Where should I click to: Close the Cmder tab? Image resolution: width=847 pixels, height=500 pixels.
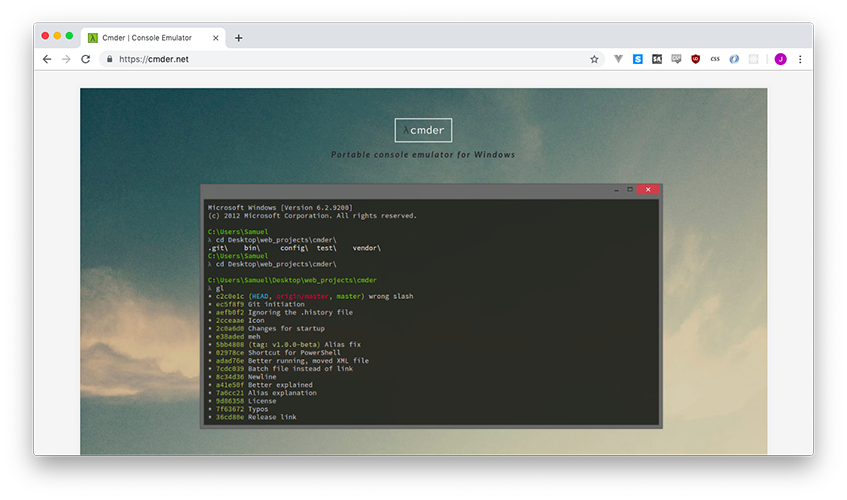[216, 38]
